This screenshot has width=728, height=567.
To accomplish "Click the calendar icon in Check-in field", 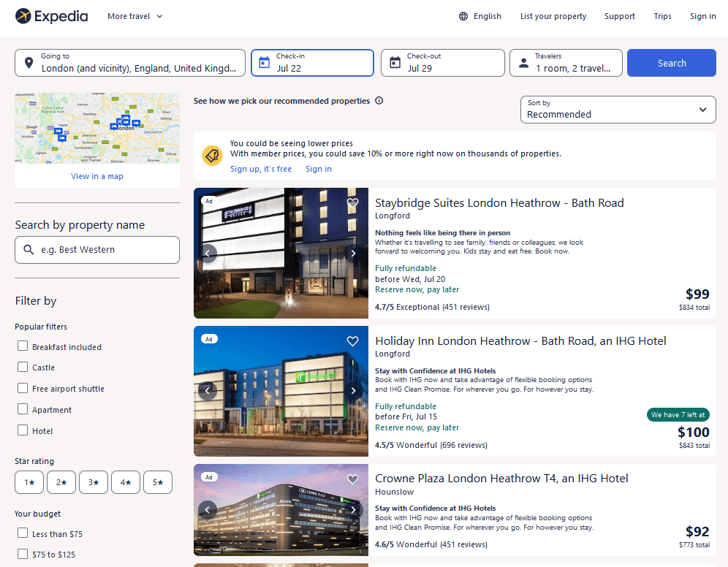I will pyautogui.click(x=265, y=63).
